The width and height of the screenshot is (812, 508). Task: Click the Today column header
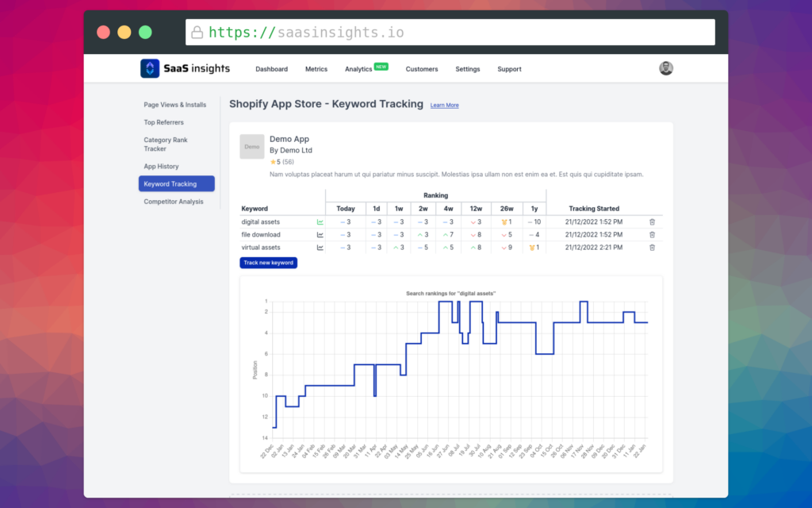pyautogui.click(x=346, y=209)
